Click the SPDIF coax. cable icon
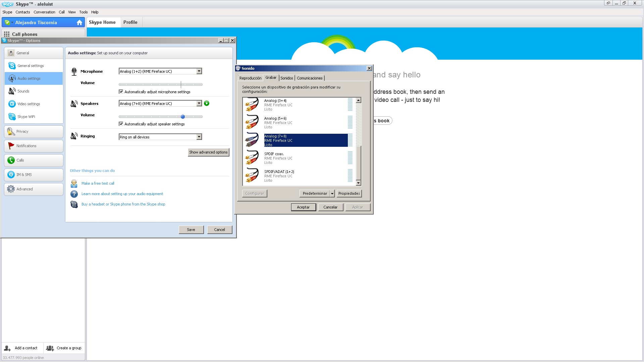This screenshot has width=644, height=362. [252, 158]
